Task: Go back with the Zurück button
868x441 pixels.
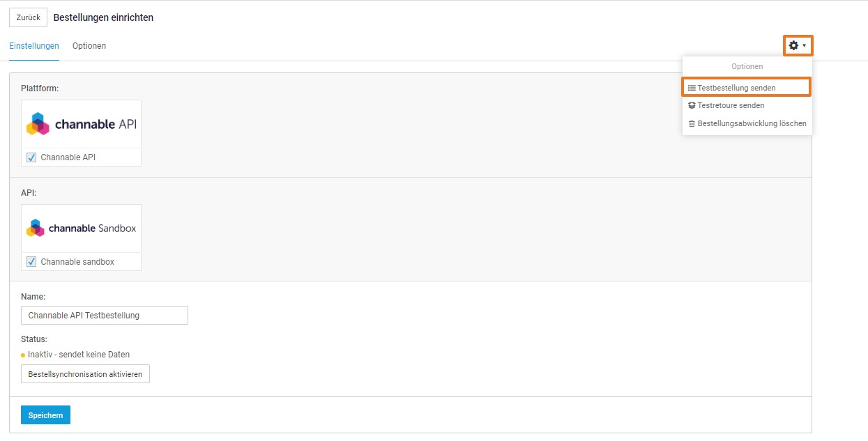Action: click(x=28, y=17)
